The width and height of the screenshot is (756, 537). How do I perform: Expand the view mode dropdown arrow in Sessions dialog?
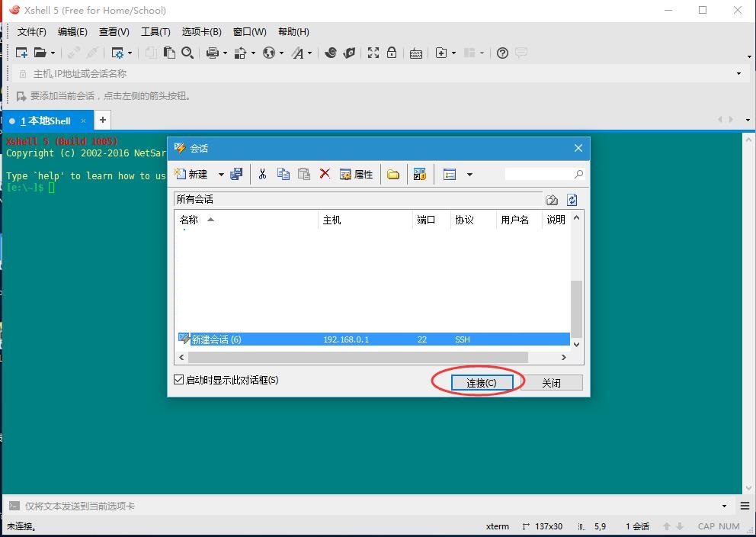[x=469, y=174]
